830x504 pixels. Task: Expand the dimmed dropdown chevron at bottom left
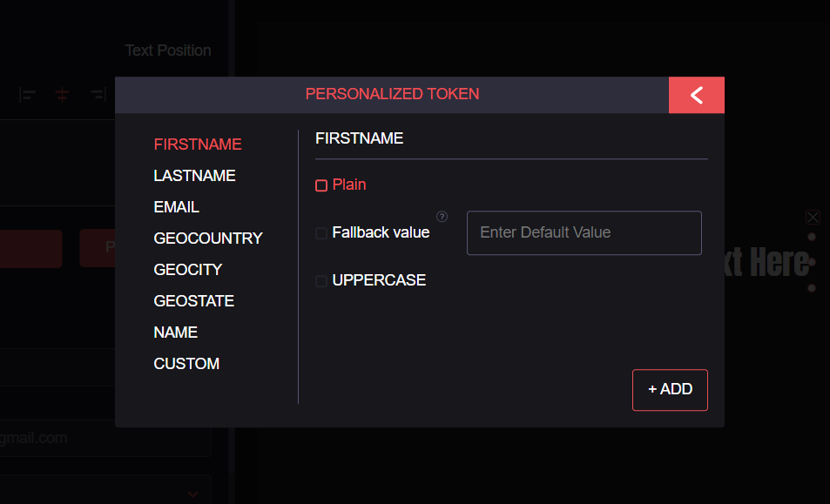click(193, 494)
